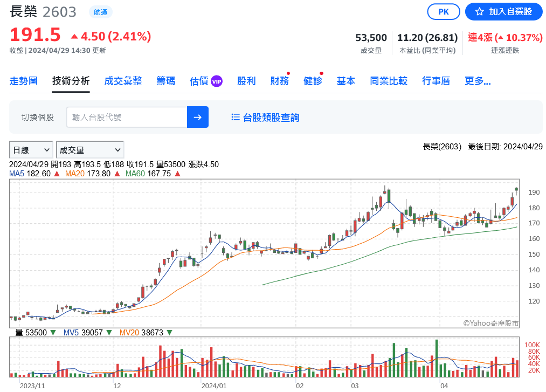Focus the 輸入台股代號 stock code field
The width and height of the screenshot is (546, 392).
click(x=127, y=117)
